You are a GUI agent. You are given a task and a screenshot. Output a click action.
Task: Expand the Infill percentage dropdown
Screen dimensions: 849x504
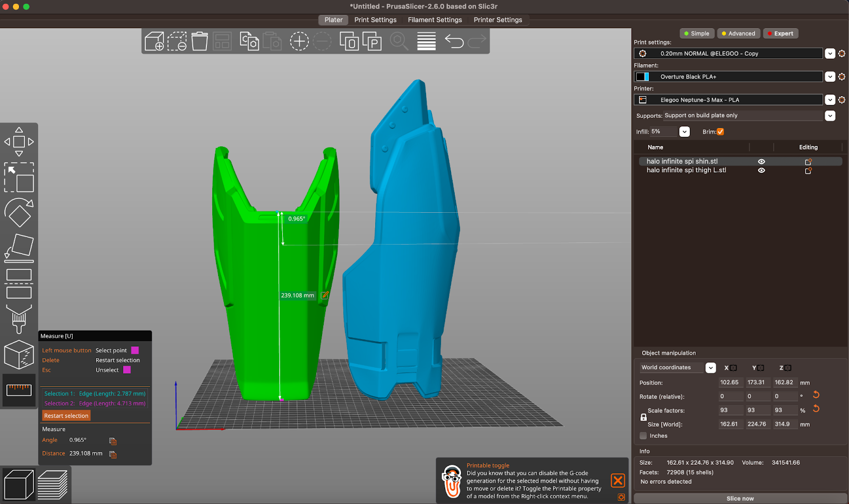685,132
